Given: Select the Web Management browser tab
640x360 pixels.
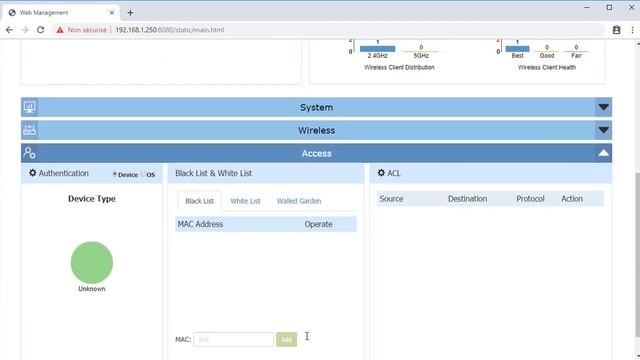Looking at the screenshot, I should [61, 13].
